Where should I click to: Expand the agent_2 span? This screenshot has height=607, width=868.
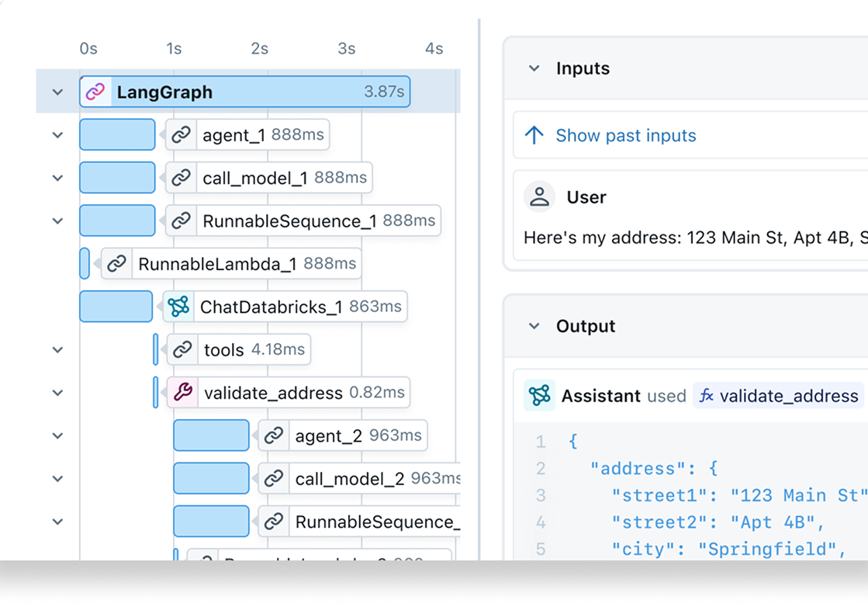pyautogui.click(x=57, y=435)
